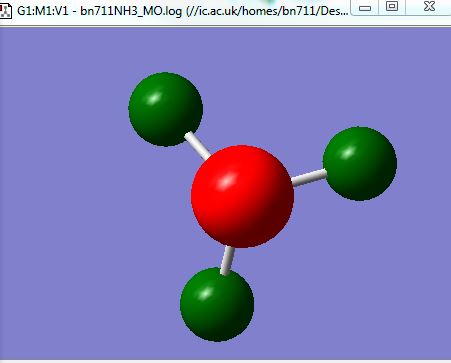Image resolution: width=451 pixels, height=363 pixels.
Task: Click the bn711NH3_MO.log filename in title bar
Action: tap(131, 11)
